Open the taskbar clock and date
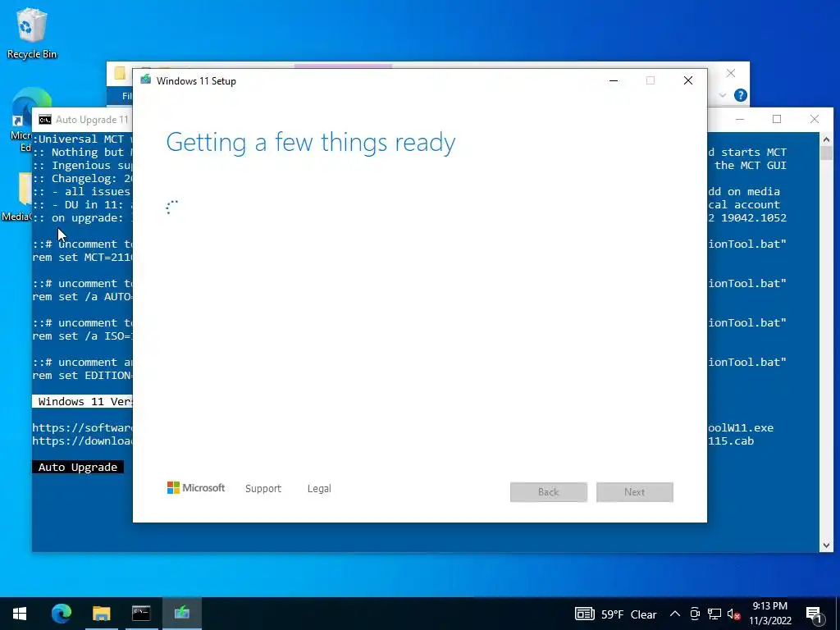Viewport: 840px width, 630px height. click(x=769, y=614)
